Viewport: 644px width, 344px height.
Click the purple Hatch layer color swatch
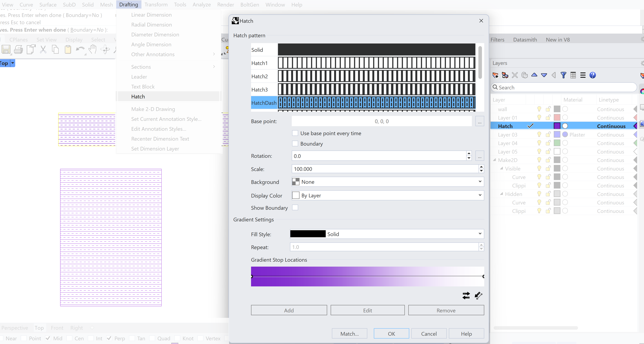(557, 126)
